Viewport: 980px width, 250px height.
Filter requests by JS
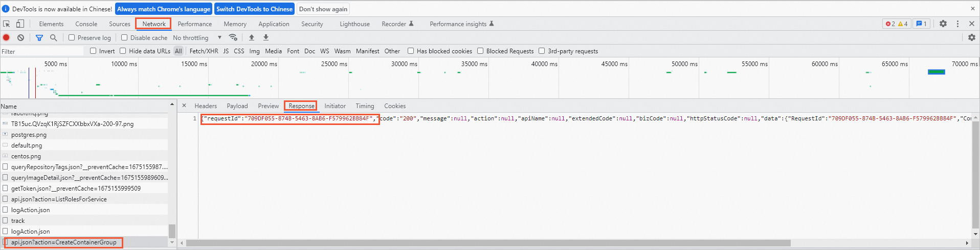[226, 51]
